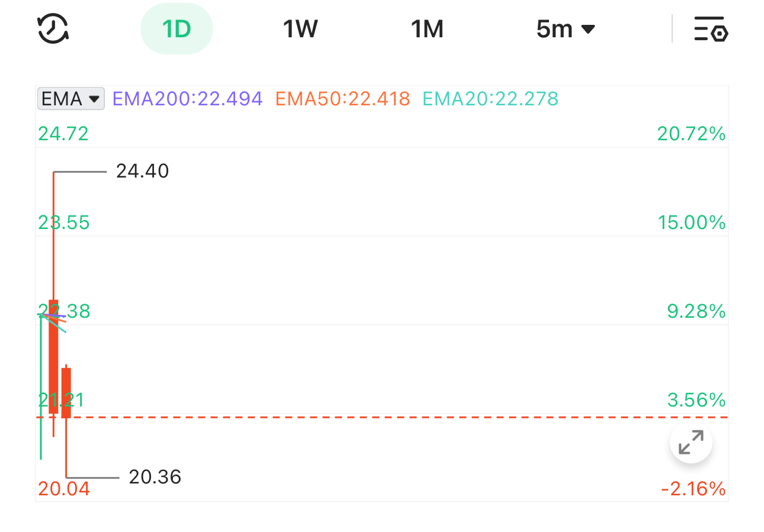Select the 1D timeframe tab
This screenshot has height=532, width=764.
click(x=176, y=29)
